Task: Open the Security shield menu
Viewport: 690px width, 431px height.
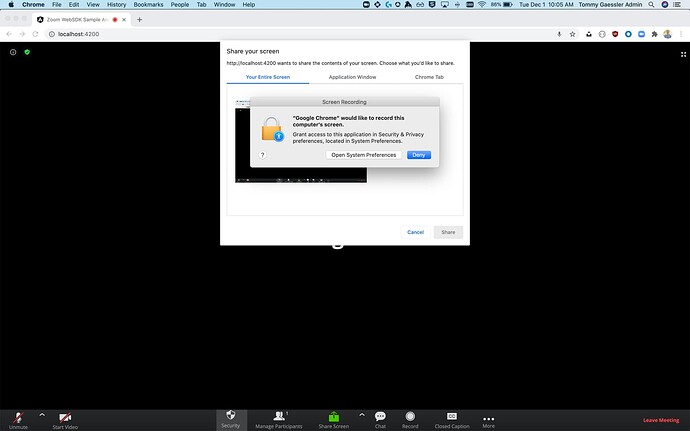Action: 231,420
